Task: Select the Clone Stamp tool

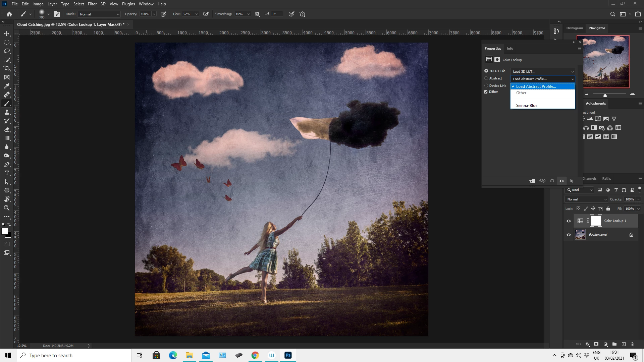Action: (x=7, y=112)
